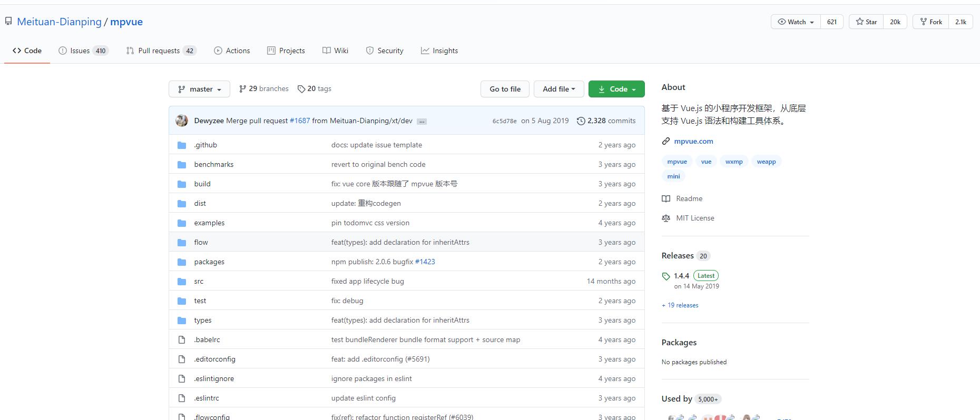Expand the commit message ellipsis
Image resolution: width=980 pixels, height=420 pixels.
422,121
